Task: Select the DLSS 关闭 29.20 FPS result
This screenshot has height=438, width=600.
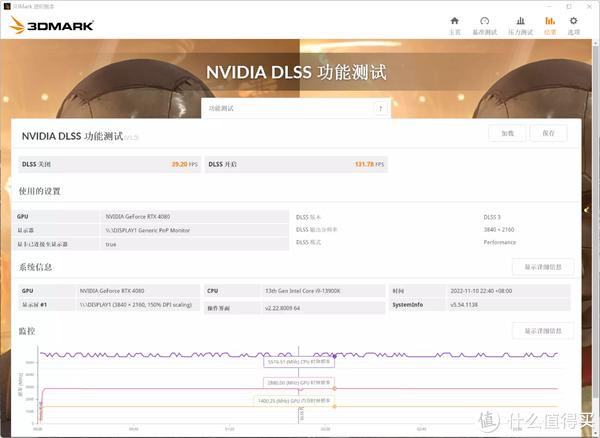Action: click(109, 164)
